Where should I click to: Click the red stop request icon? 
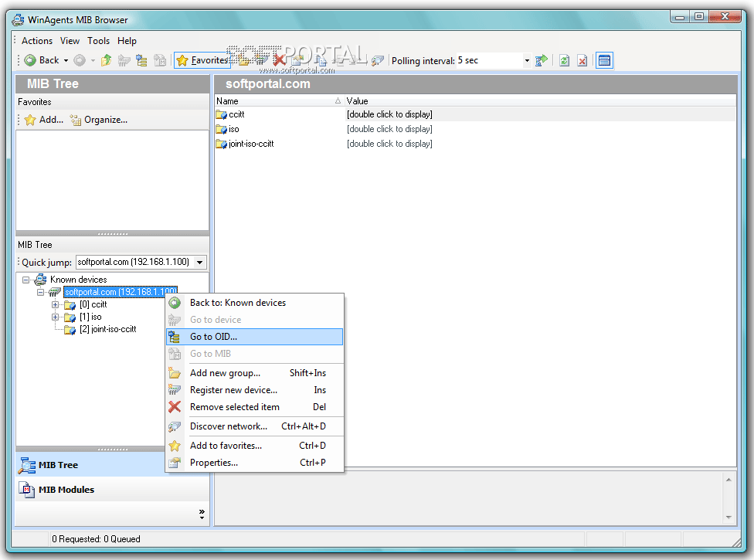click(582, 60)
